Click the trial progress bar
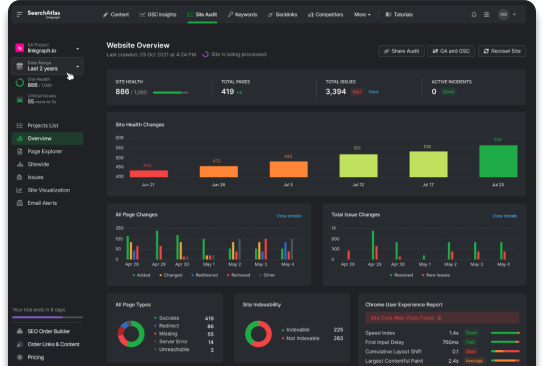 point(48,317)
